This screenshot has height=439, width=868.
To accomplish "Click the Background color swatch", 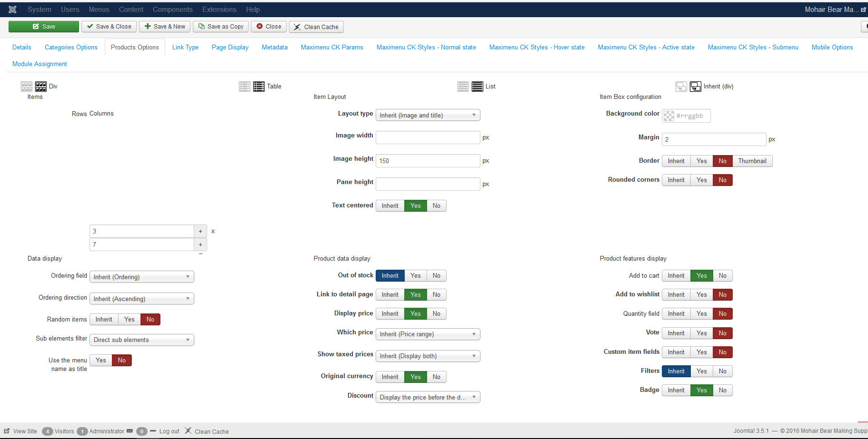I will pos(669,116).
